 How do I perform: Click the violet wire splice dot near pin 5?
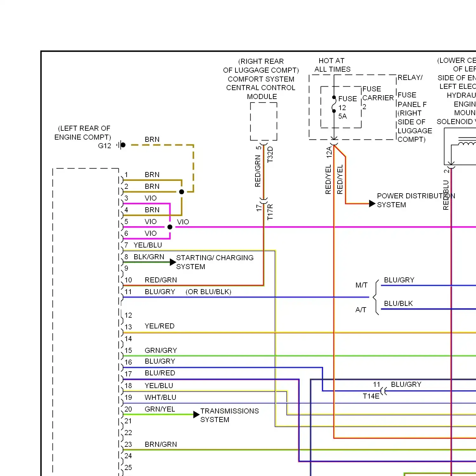170,227
